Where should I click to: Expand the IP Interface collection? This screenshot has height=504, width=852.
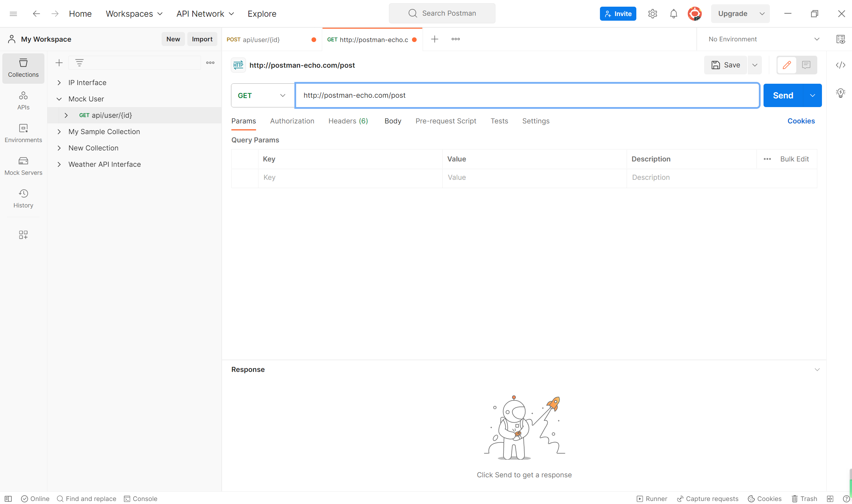pyautogui.click(x=59, y=82)
